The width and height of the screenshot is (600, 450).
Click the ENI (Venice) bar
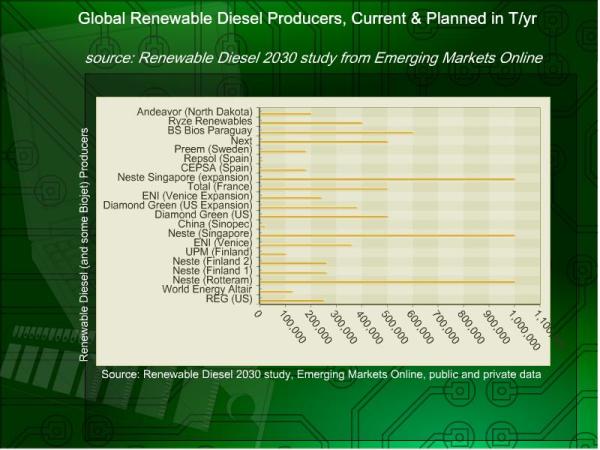click(x=306, y=245)
